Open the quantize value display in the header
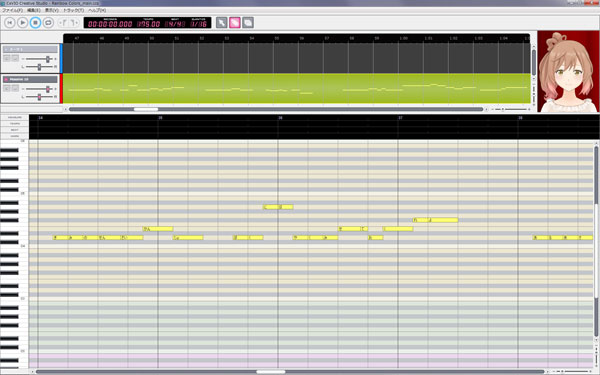The image size is (600, 375). coord(199,23)
